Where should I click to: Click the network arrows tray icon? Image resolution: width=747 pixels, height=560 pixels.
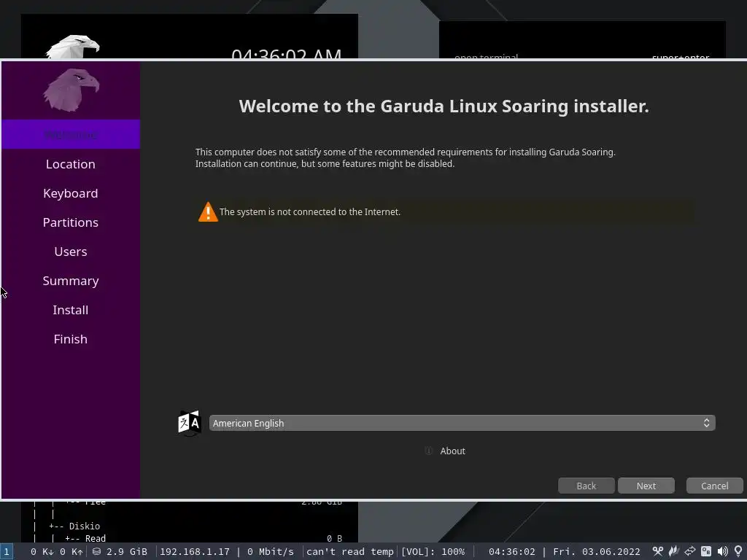(x=690, y=551)
